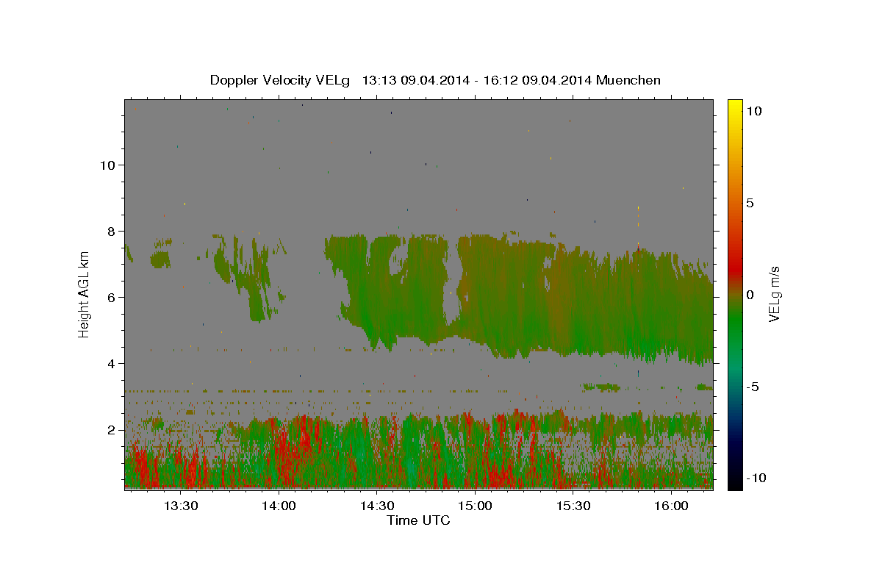Screen dimensions: 882x588
Task: Click the 14:00 time axis label
Action: point(279,506)
